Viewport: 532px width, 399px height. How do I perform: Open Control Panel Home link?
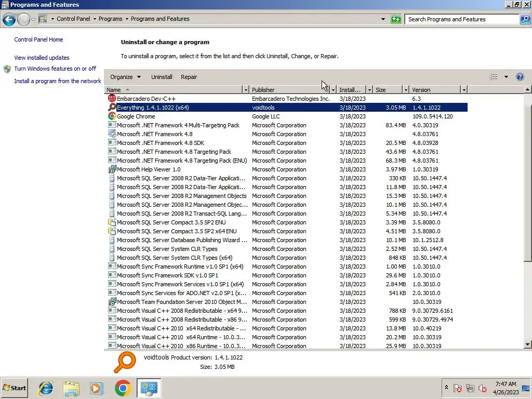(x=38, y=39)
